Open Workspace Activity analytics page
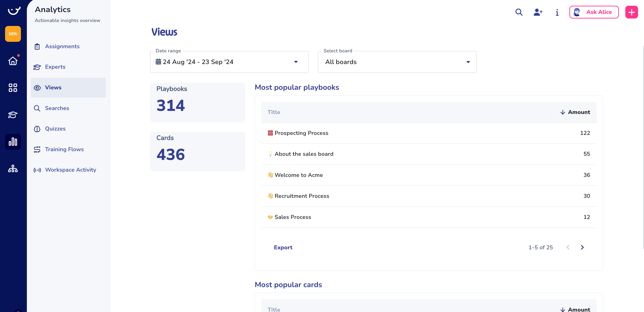This screenshot has height=312, width=644. 70,170
